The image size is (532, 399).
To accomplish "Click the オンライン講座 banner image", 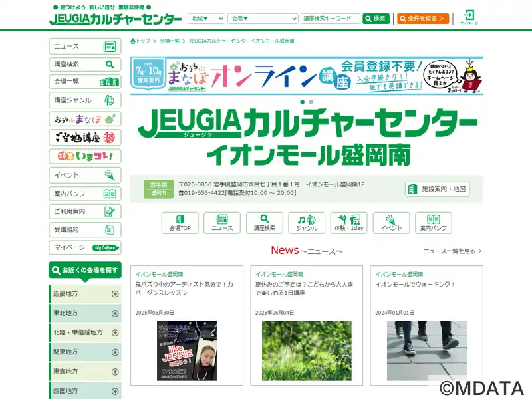I will (x=307, y=76).
